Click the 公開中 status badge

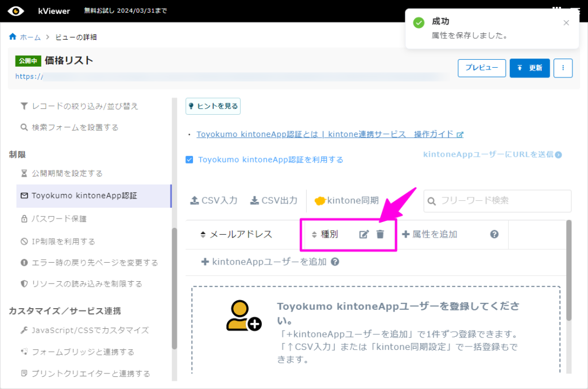(28, 61)
